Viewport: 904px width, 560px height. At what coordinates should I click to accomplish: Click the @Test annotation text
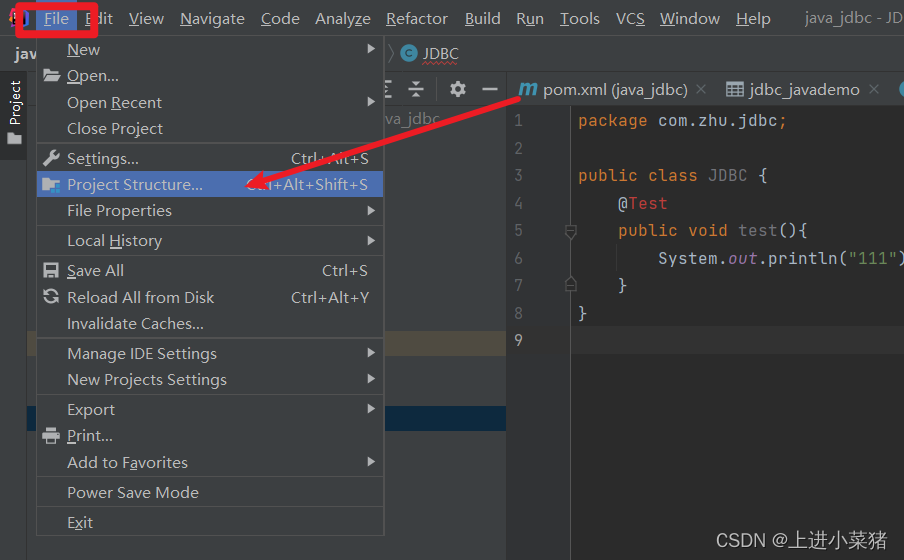click(643, 203)
